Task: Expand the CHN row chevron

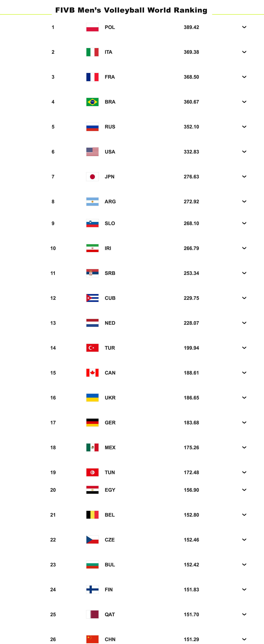Action: [244, 639]
